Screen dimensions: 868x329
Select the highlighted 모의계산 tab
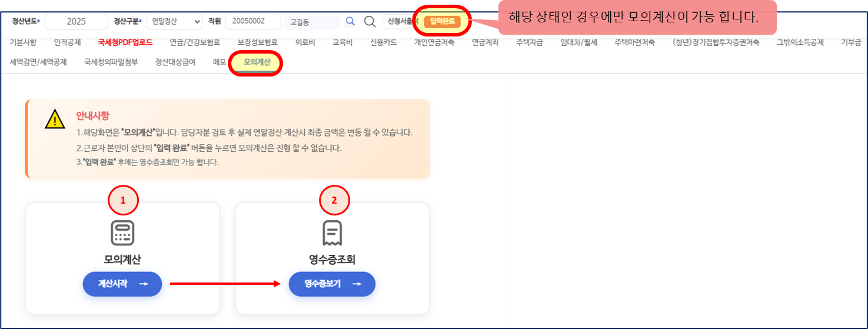(x=257, y=62)
